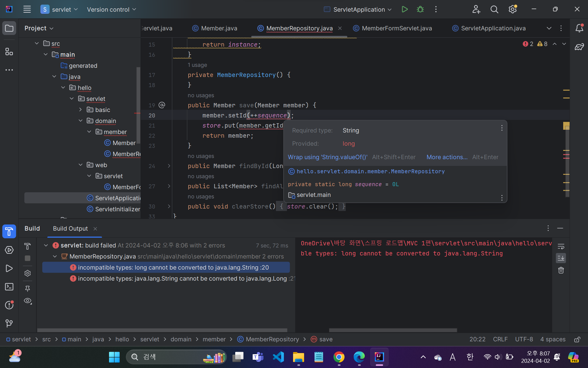Switch to the ServletApplication.java editor tab
Image resolution: width=588 pixels, height=368 pixels.
[489, 28]
